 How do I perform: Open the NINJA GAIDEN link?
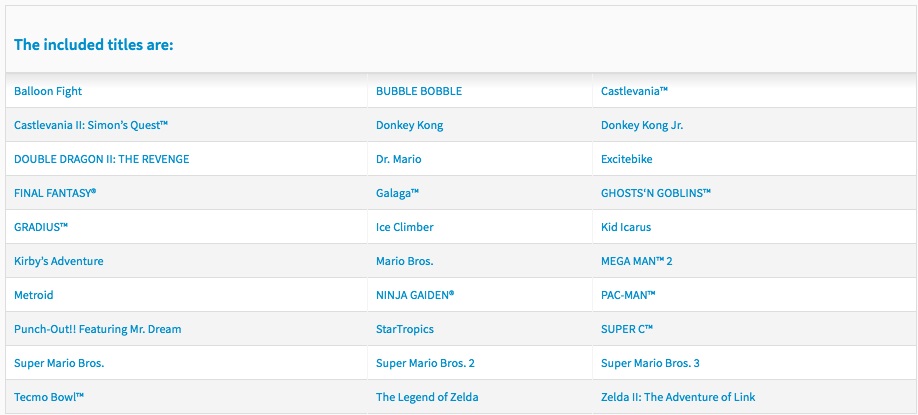(415, 295)
